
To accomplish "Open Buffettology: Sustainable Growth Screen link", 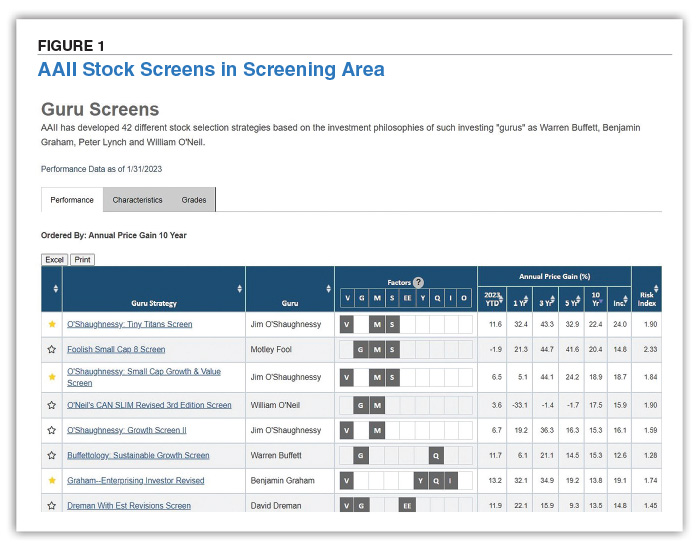I will [138, 455].
